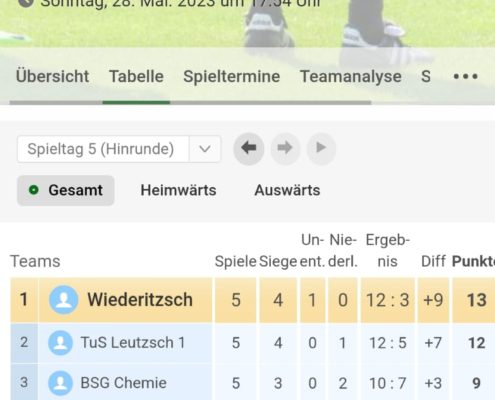Click the play triangle button beside arrows
The height and width of the screenshot is (400, 495).
(x=321, y=148)
